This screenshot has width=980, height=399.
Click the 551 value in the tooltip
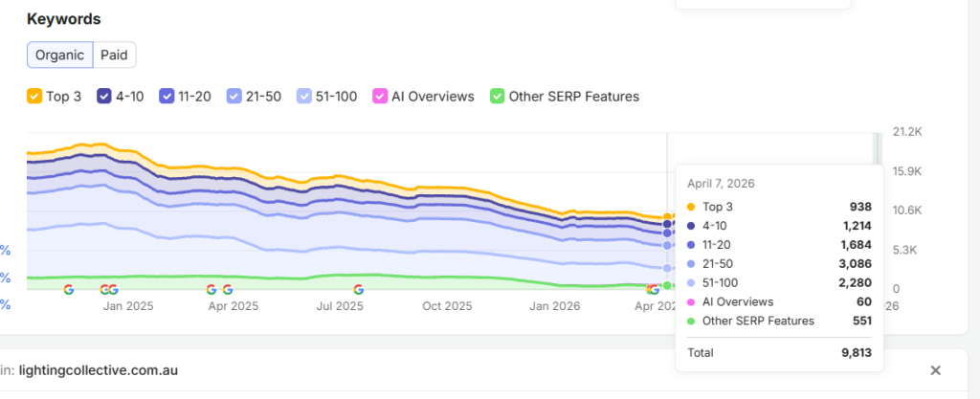pyautogui.click(x=862, y=321)
